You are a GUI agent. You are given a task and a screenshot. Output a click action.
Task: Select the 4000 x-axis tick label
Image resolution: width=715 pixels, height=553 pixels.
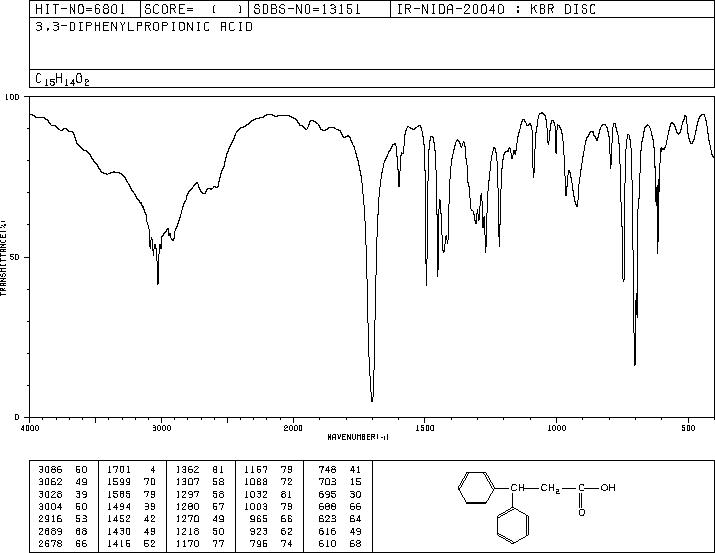point(30,428)
